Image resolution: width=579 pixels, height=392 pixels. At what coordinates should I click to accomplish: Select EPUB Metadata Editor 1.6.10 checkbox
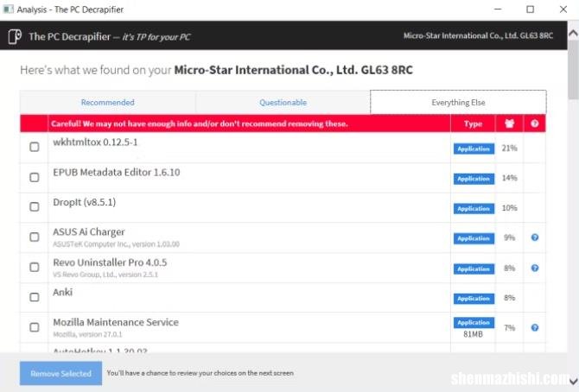tap(35, 177)
